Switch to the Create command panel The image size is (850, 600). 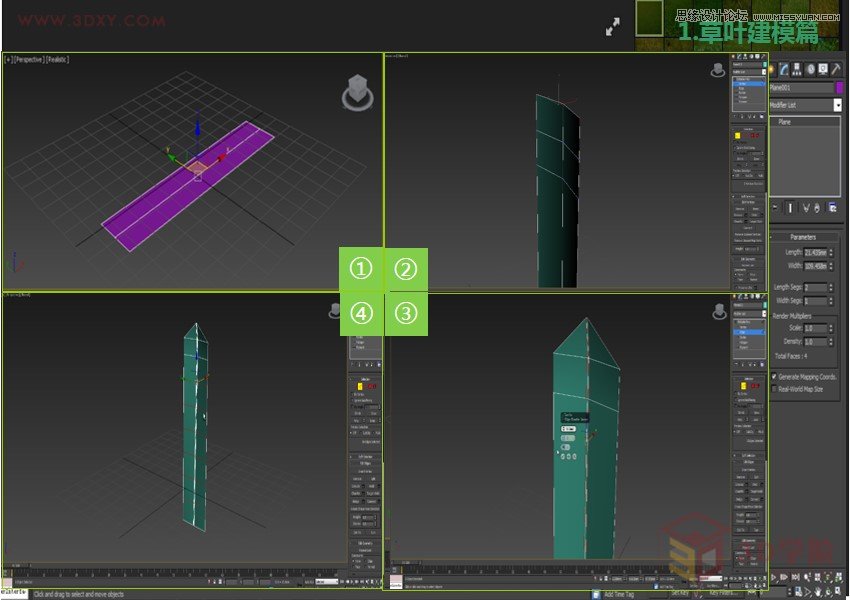coord(771,68)
